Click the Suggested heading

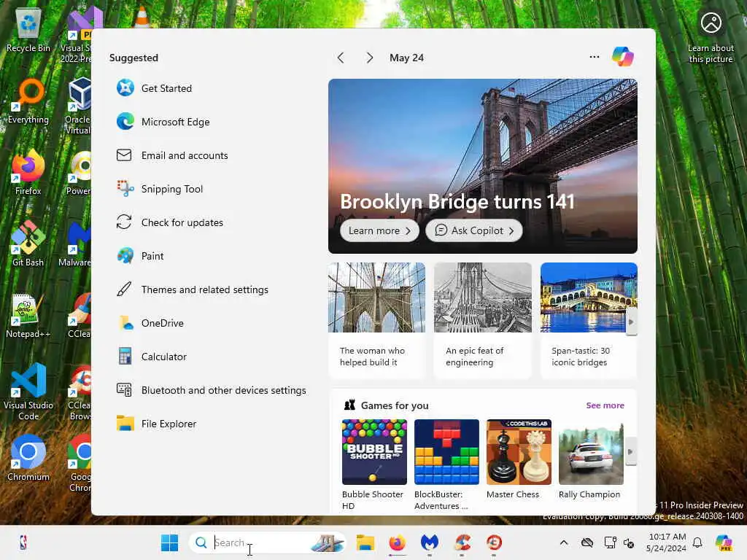(133, 58)
